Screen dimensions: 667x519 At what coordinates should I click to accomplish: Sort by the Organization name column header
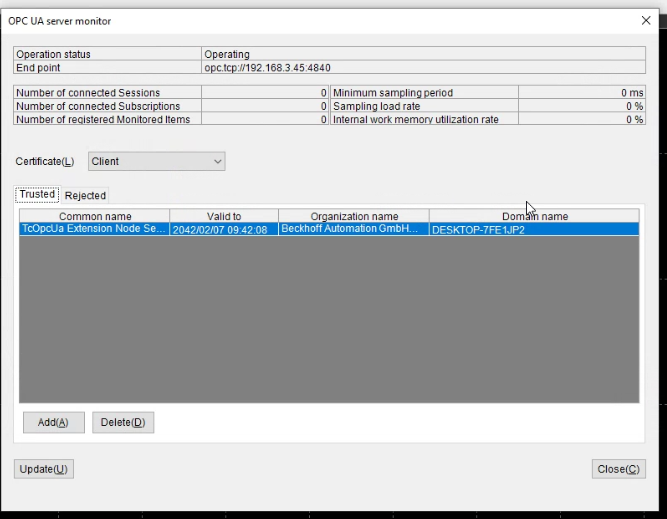coord(354,216)
